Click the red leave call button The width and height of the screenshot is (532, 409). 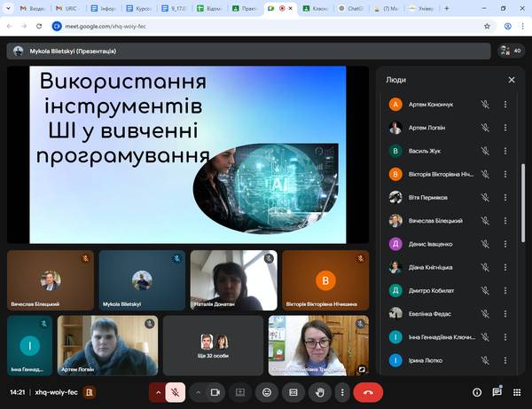pyautogui.click(x=368, y=391)
